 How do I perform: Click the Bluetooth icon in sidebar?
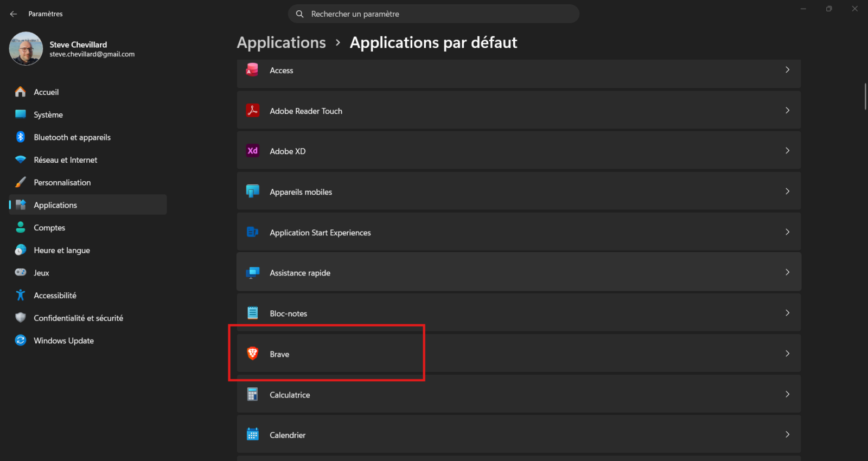point(21,137)
